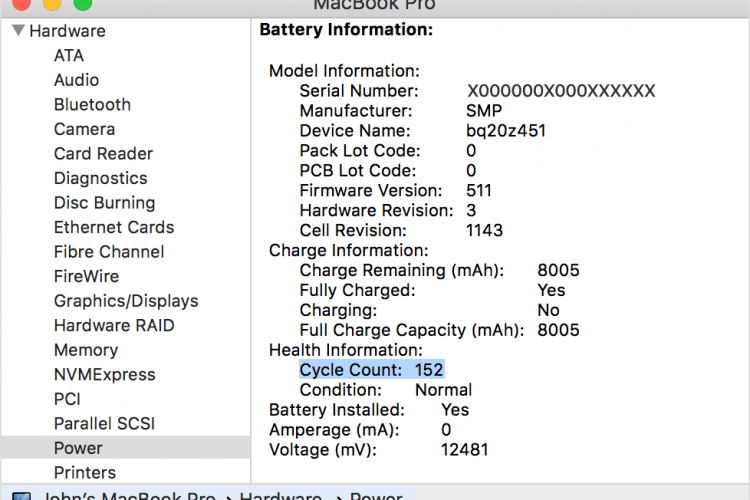Select the highlighted Cycle Count 152 line
Viewport: 750px width, 500px height.
(x=372, y=370)
